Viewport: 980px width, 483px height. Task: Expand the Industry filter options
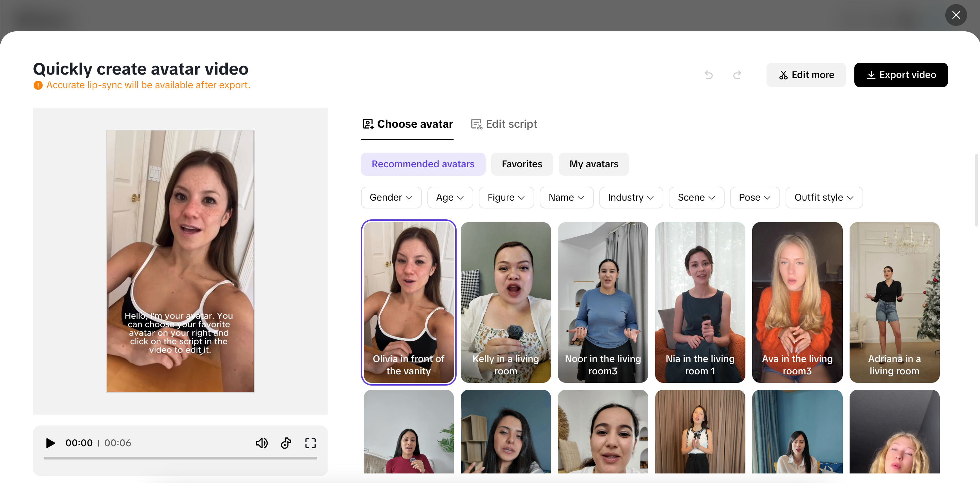[630, 197]
